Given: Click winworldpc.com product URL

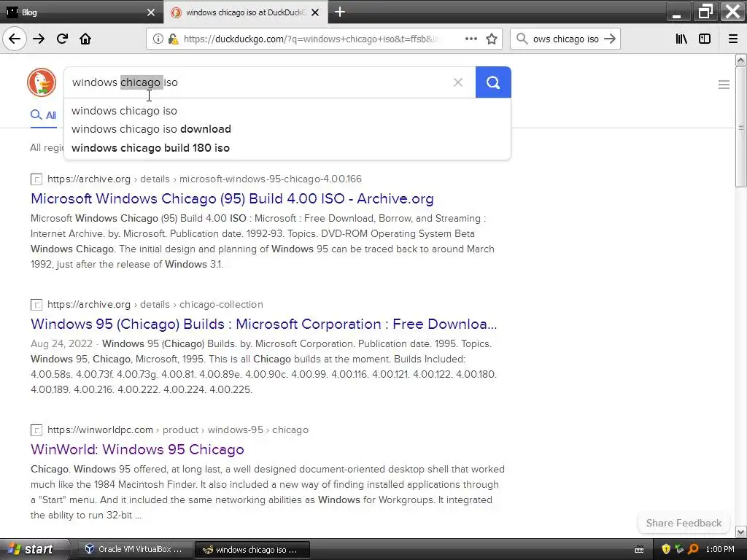Looking at the screenshot, I should (x=178, y=429).
